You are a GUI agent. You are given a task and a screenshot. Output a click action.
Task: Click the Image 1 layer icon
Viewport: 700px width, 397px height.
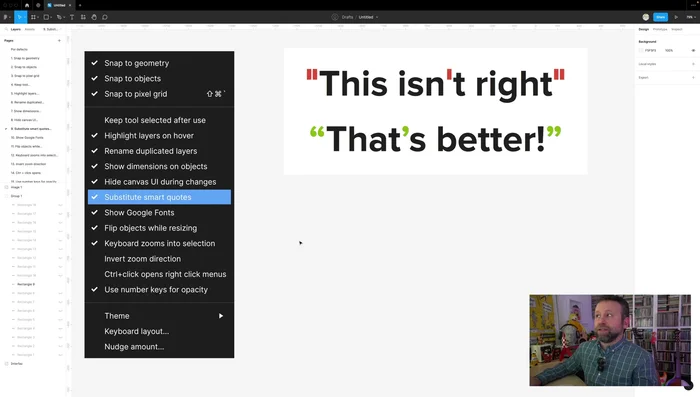click(x=6, y=187)
